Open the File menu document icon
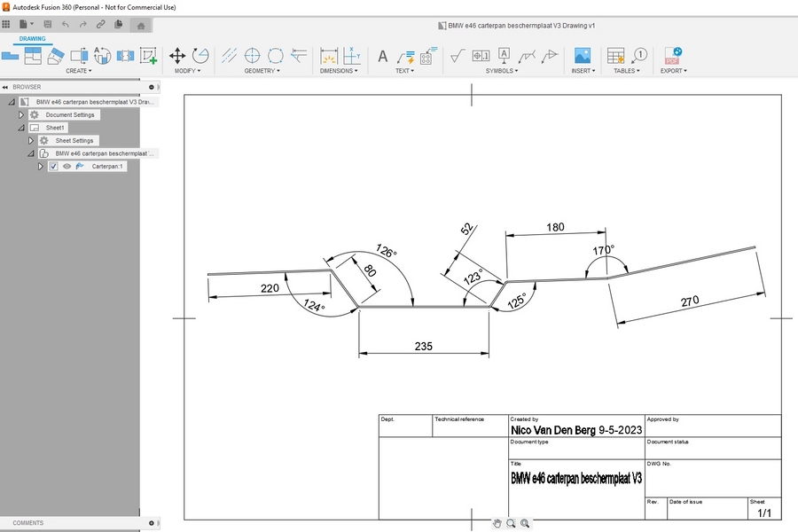This screenshot has height=532, width=798. pos(23,24)
